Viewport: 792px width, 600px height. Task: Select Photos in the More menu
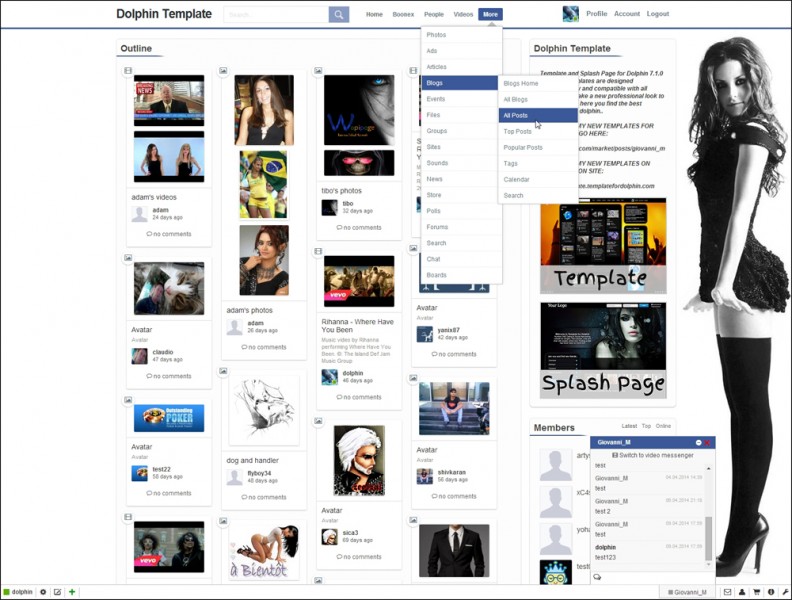coord(461,35)
